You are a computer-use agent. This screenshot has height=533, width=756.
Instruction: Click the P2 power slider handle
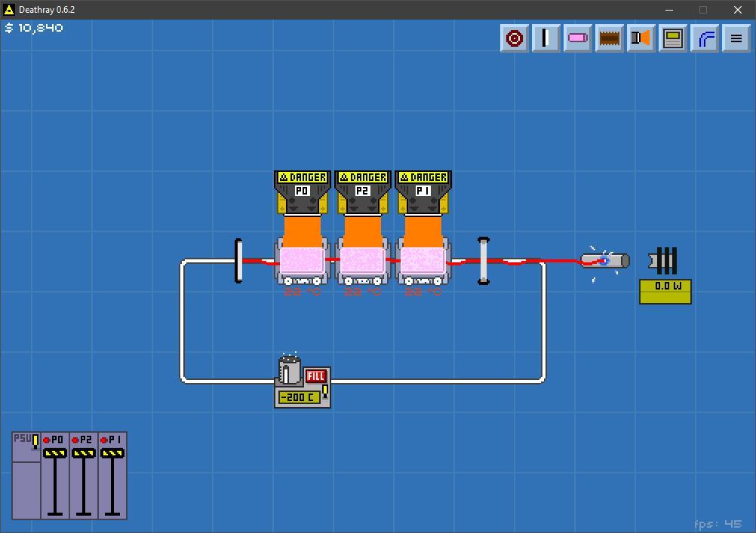84,453
